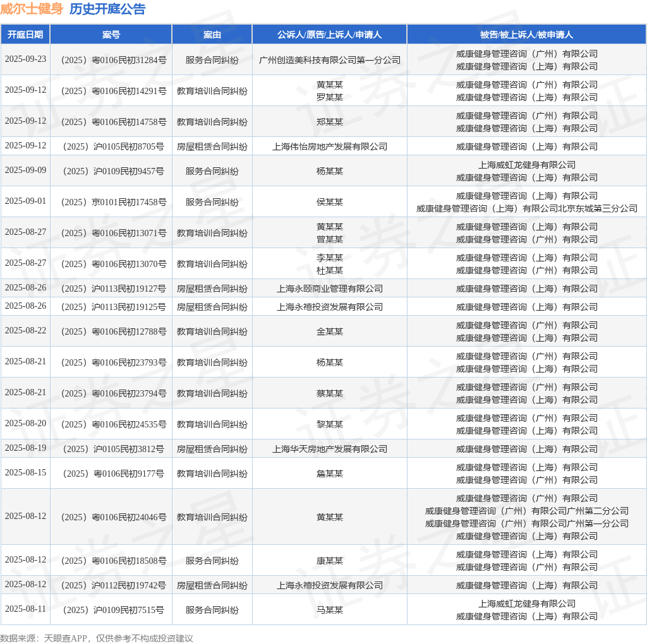Viewport: 647px width, 644px height.
Task: Click case number 沪0112民初19742号
Action: click(x=114, y=585)
